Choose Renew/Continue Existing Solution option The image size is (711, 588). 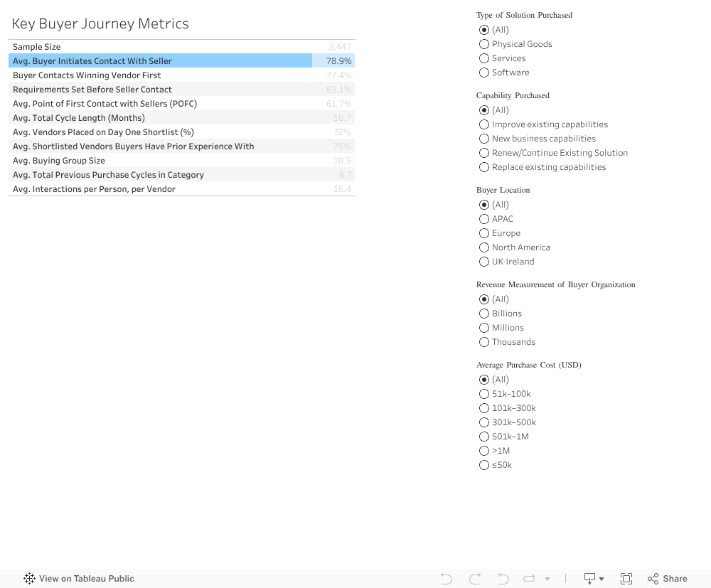pos(483,153)
